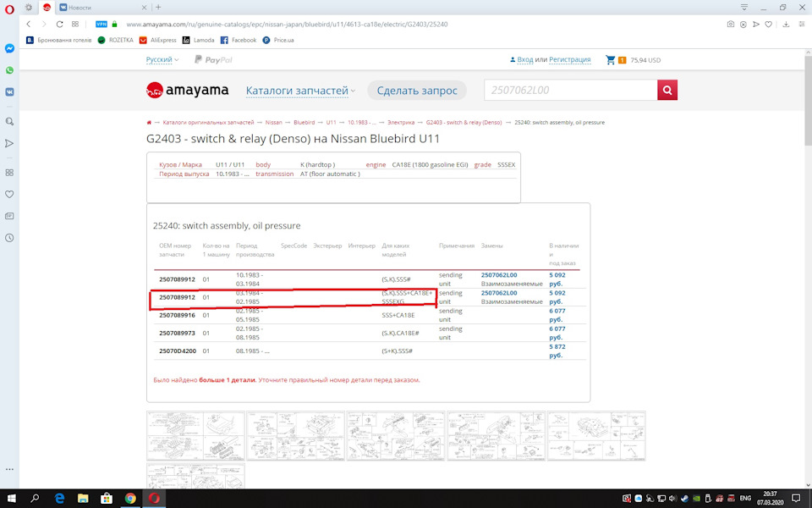
Task: Add page to bookmarks heart in address bar
Action: click(769, 24)
